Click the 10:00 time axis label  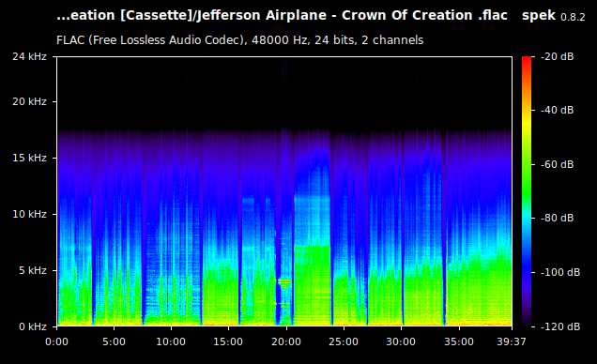click(171, 341)
